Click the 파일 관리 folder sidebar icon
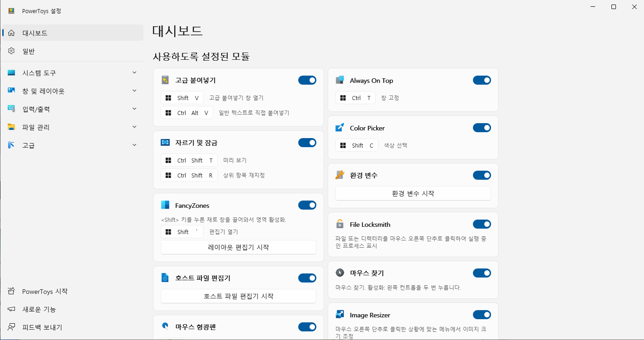 (x=12, y=127)
